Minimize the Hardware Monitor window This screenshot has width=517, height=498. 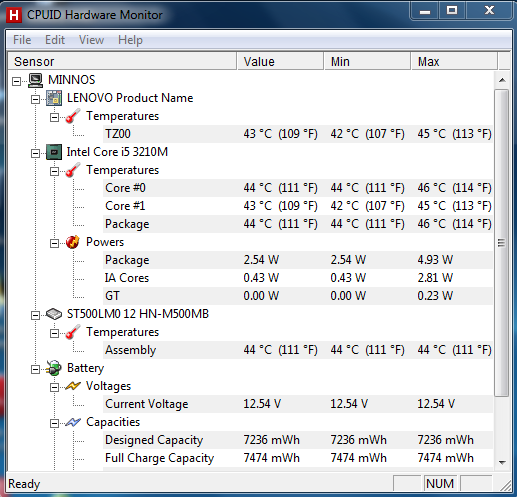(x=425, y=11)
